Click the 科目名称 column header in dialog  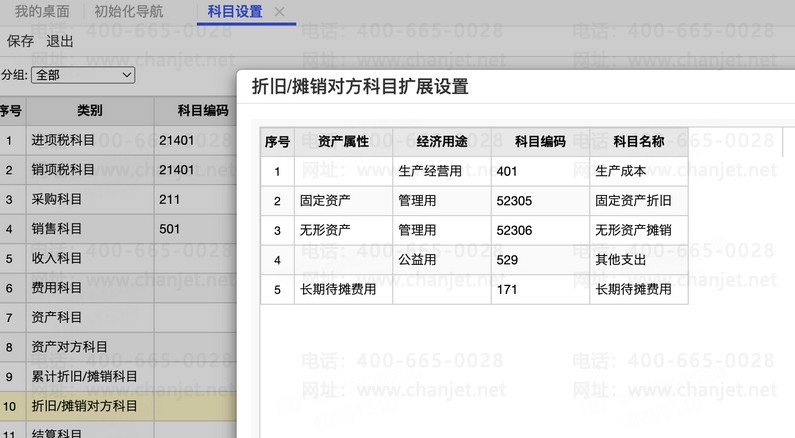click(638, 142)
